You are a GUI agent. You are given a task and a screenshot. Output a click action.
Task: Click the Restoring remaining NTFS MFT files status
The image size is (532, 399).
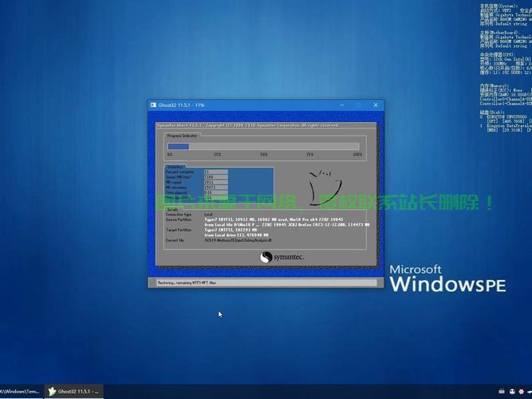click(187, 282)
